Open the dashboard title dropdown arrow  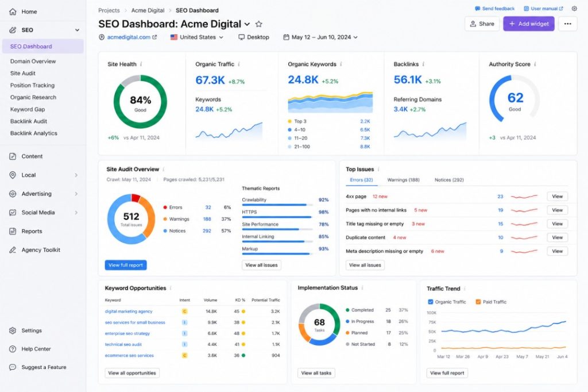[x=247, y=24]
